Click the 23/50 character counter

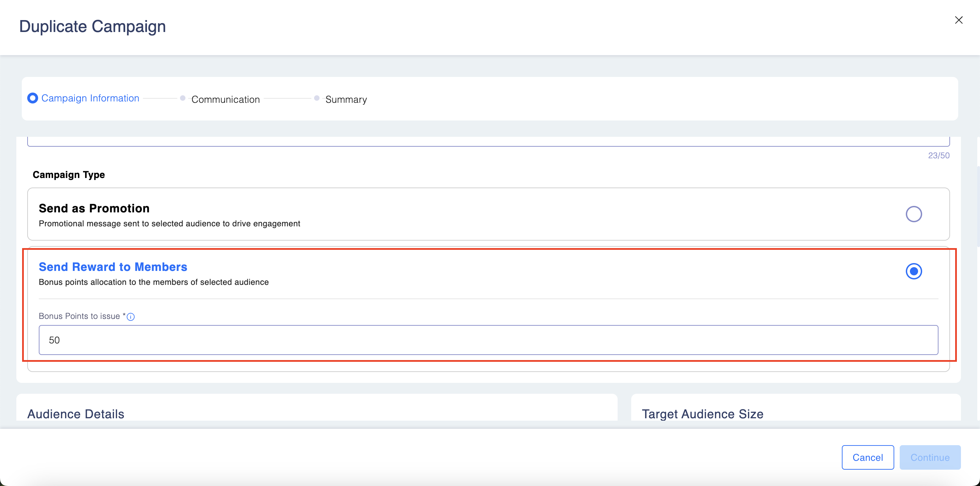coord(938,155)
